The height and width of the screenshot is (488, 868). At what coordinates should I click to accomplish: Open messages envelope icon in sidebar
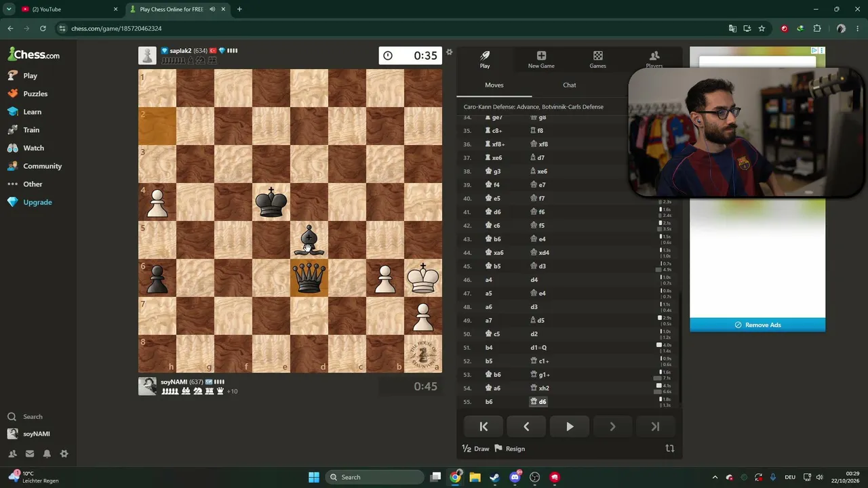coord(30,454)
